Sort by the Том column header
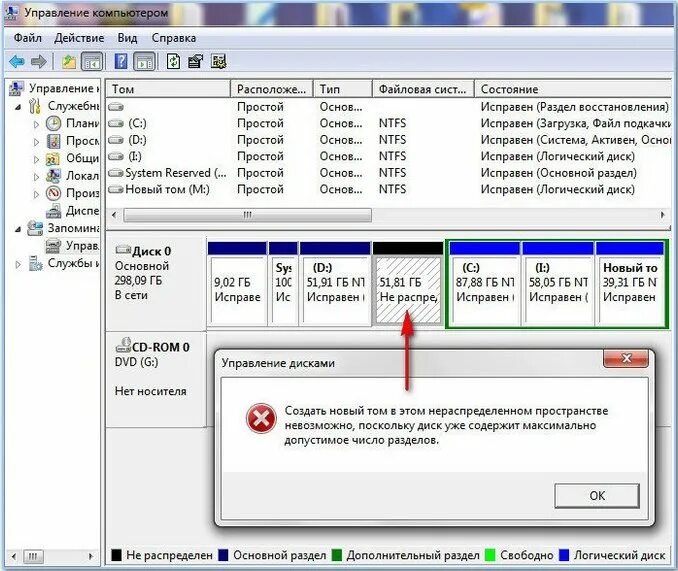The height and width of the screenshot is (571, 678). pyautogui.click(x=168, y=89)
